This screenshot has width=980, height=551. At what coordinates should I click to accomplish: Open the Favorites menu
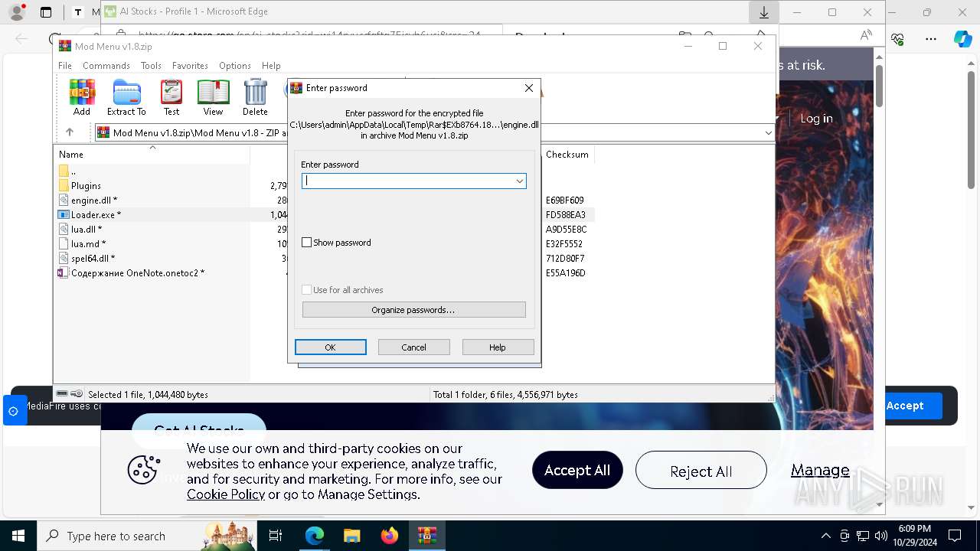(x=190, y=66)
